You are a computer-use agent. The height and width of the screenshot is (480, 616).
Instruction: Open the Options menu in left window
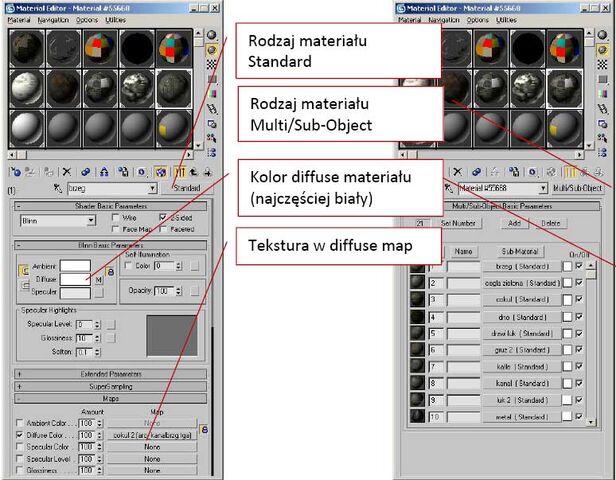[87, 20]
